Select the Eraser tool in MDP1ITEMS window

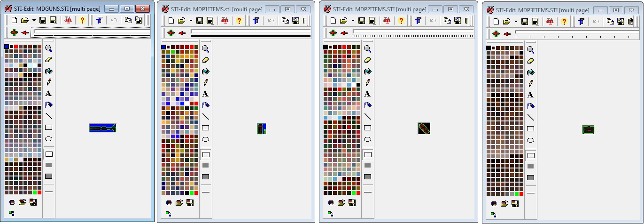click(205, 60)
